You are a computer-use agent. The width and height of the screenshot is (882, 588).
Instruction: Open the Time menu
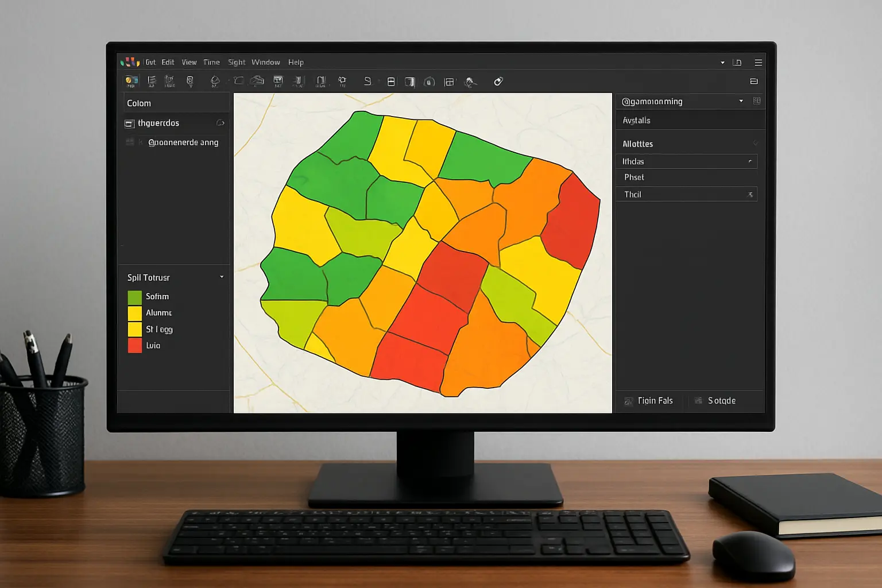(211, 62)
